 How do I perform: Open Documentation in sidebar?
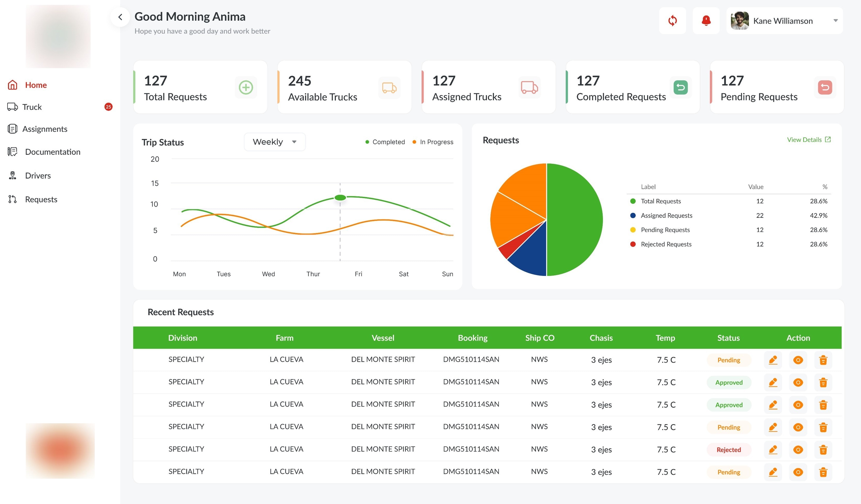(44, 151)
